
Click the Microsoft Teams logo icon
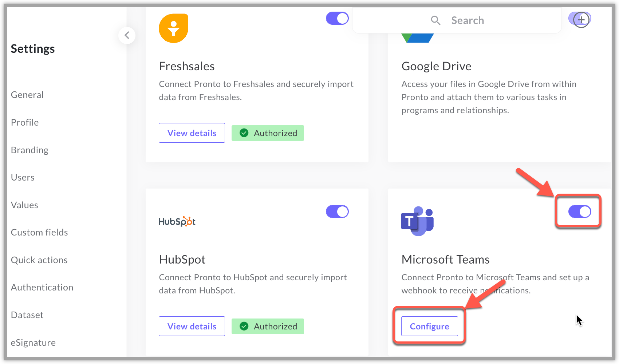417,221
